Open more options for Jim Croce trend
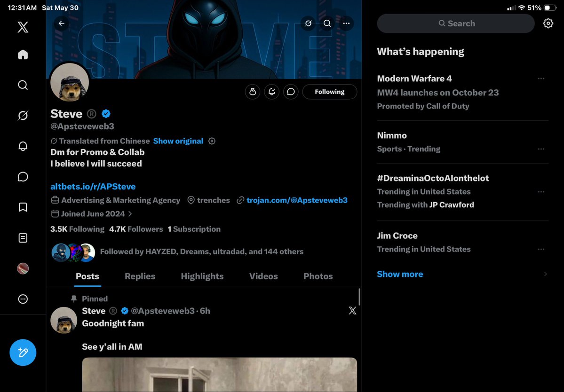The height and width of the screenshot is (392, 564). pos(541,249)
